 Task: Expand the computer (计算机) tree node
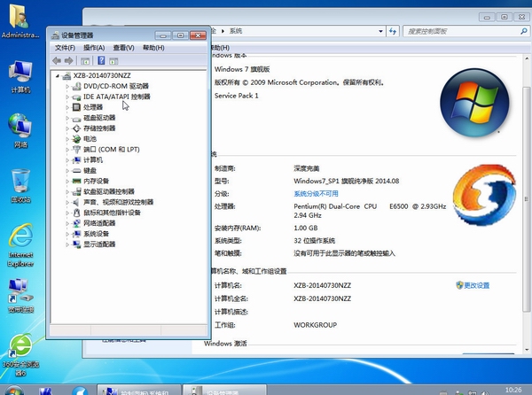click(x=67, y=160)
